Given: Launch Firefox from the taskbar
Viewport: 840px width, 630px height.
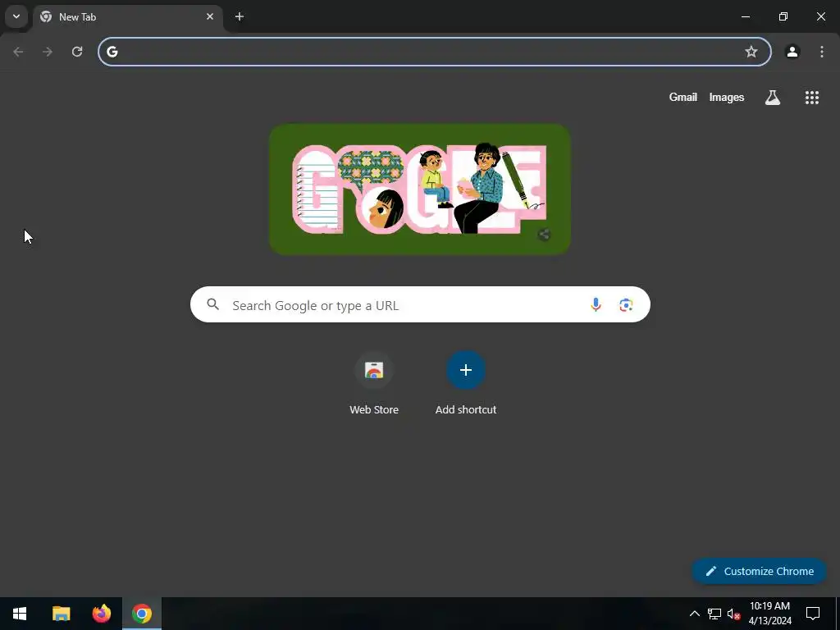Looking at the screenshot, I should pos(101,614).
